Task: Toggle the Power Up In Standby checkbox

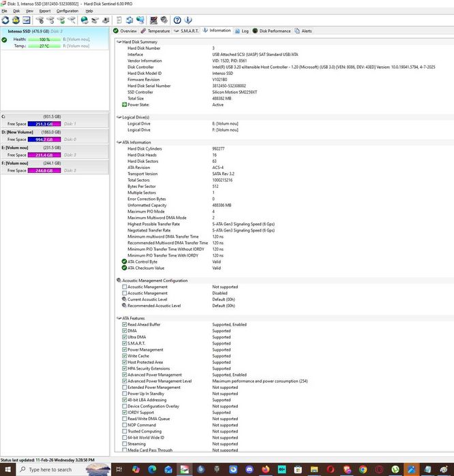Action: click(x=124, y=394)
